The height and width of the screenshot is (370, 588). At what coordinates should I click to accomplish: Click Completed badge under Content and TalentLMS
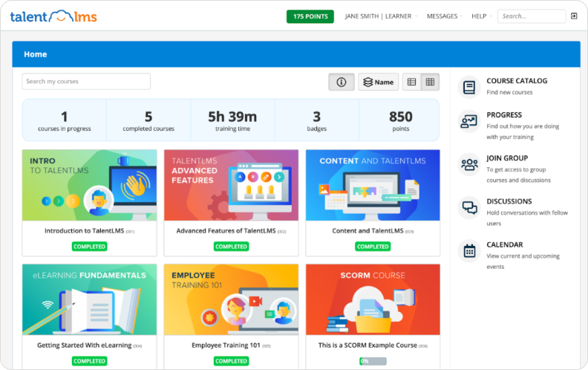tap(373, 247)
